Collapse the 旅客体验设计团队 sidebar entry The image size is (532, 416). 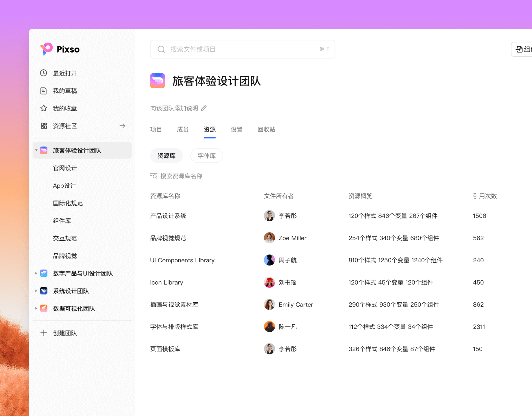pos(36,150)
